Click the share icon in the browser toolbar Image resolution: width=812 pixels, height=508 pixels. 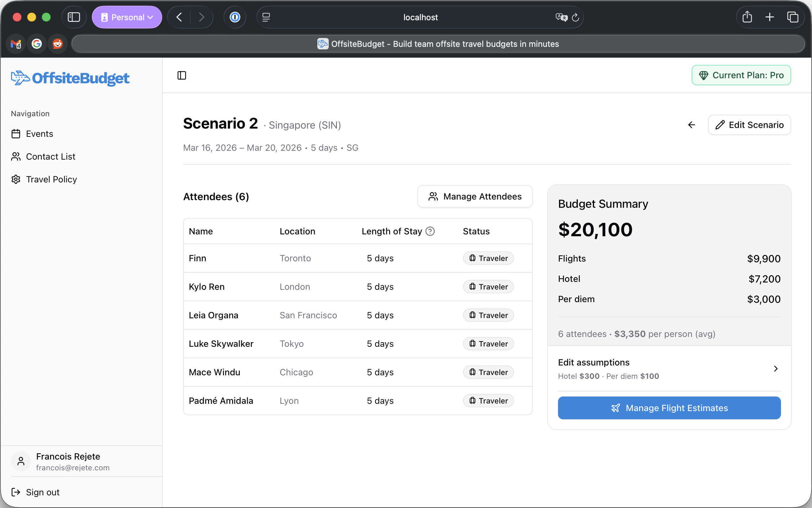746,17
